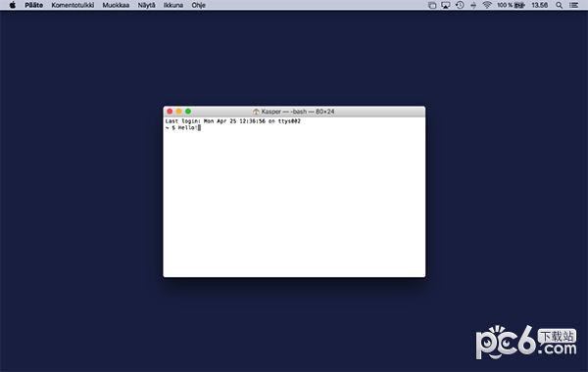This screenshot has width=588, height=372.
Task: Click the home folder icon in title bar
Action: coord(256,112)
